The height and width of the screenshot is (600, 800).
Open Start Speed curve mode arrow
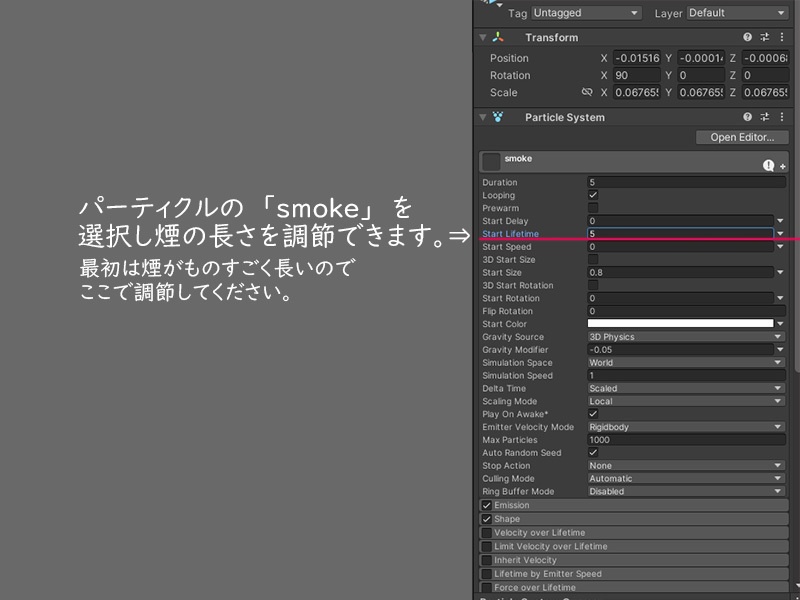(x=780, y=246)
